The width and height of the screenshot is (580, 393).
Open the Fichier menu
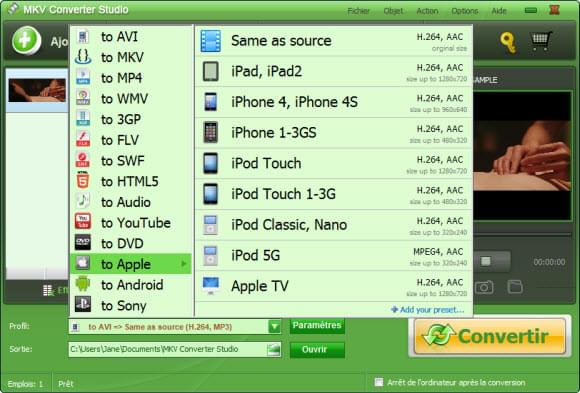tap(358, 11)
